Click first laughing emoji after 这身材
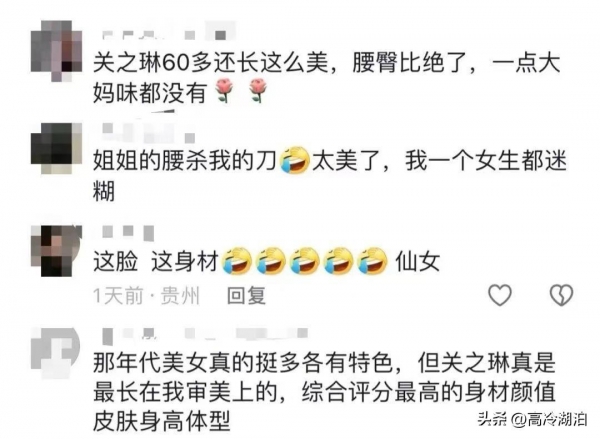Image resolution: width=600 pixels, height=439 pixels. click(237, 261)
